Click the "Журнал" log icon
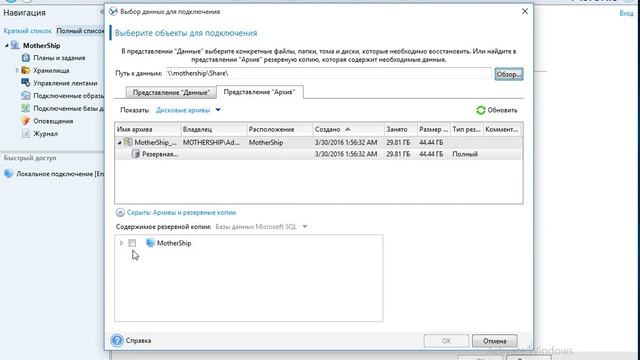640x360 pixels. pyautogui.click(x=26, y=133)
